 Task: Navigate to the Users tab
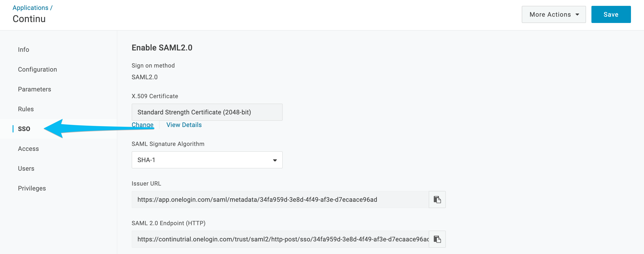coord(26,168)
